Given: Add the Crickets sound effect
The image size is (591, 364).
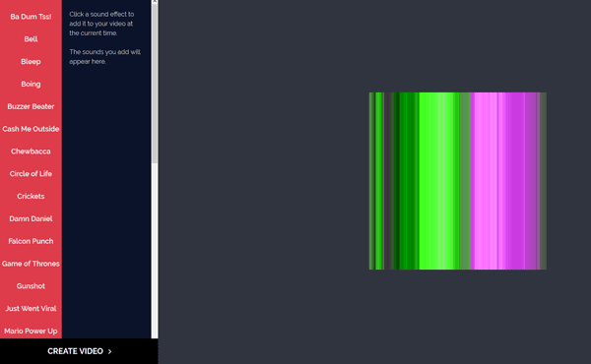Looking at the screenshot, I should (31, 196).
